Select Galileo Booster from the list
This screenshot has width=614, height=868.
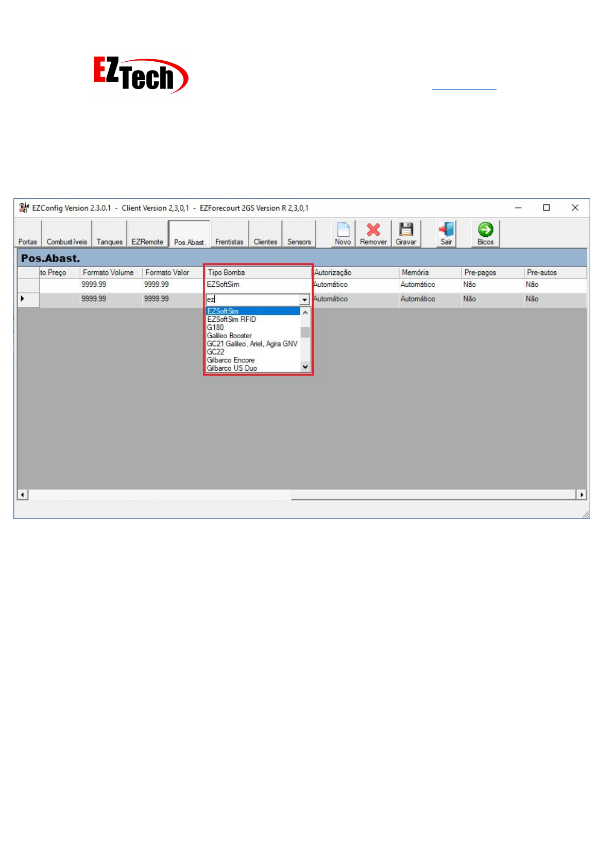tap(252, 336)
